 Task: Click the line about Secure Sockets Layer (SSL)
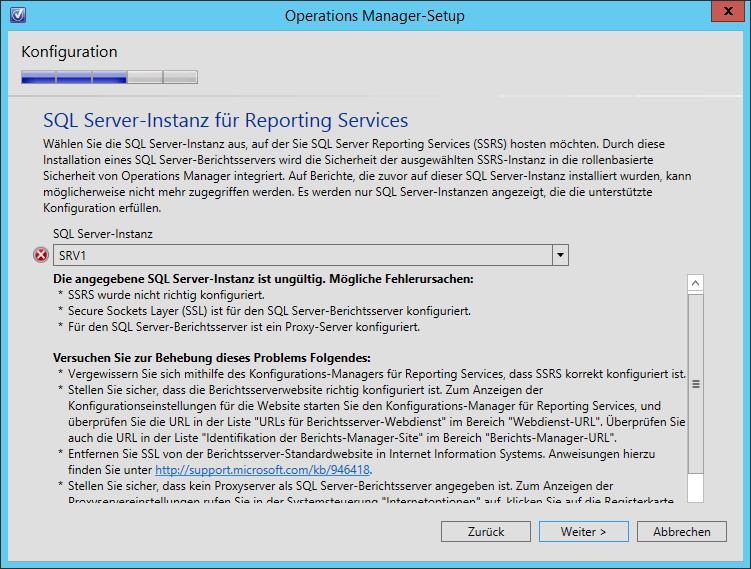tap(269, 311)
